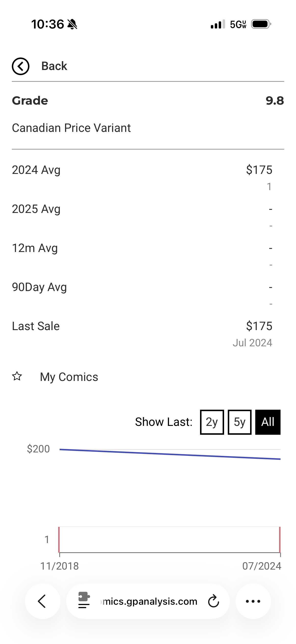Open the three-dot more options menu
The image size is (296, 644).
(253, 601)
